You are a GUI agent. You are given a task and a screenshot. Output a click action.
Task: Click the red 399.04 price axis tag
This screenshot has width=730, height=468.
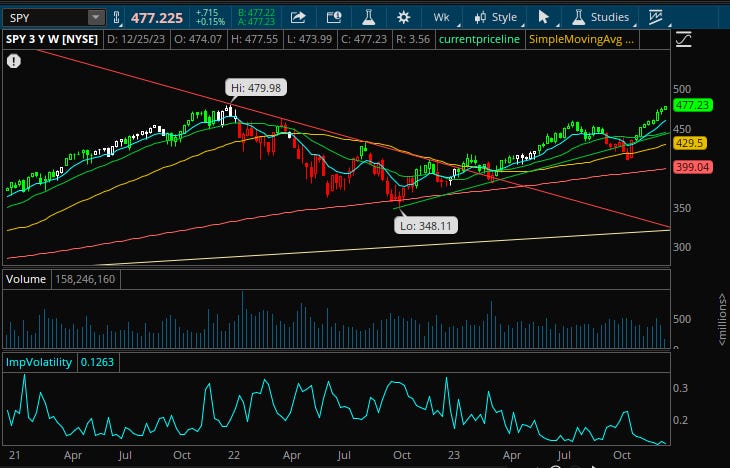pos(693,167)
